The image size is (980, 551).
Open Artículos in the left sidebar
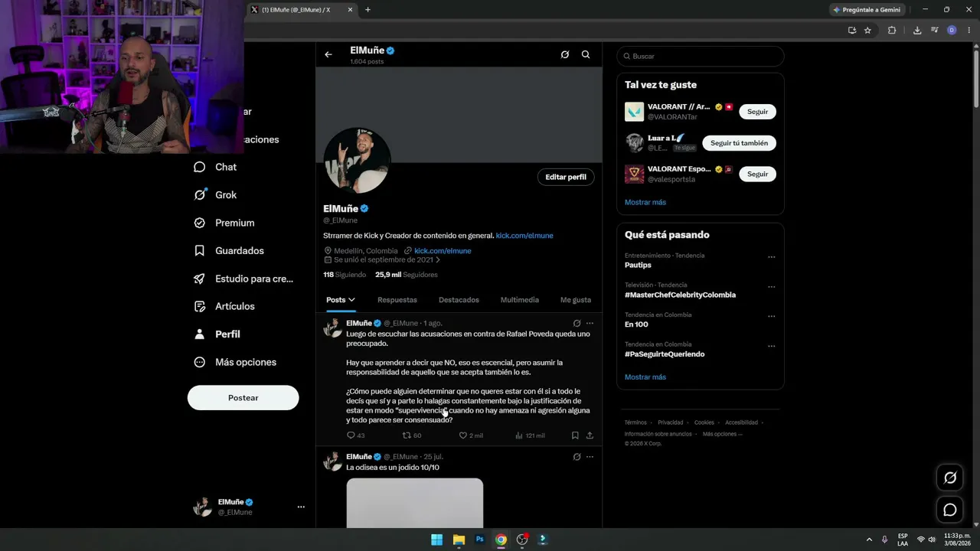click(224, 306)
